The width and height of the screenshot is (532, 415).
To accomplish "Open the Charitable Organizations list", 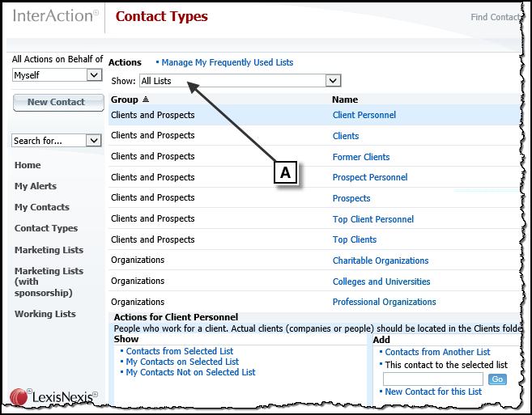I will pos(381,260).
